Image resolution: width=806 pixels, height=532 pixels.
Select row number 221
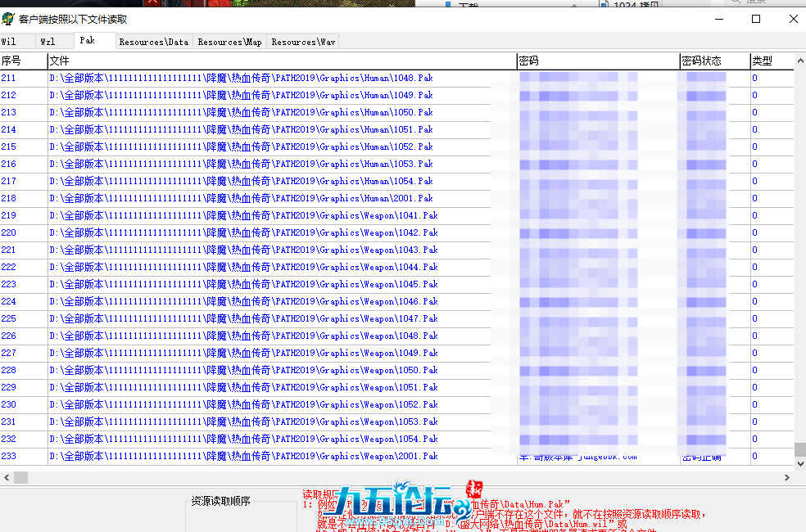point(8,250)
